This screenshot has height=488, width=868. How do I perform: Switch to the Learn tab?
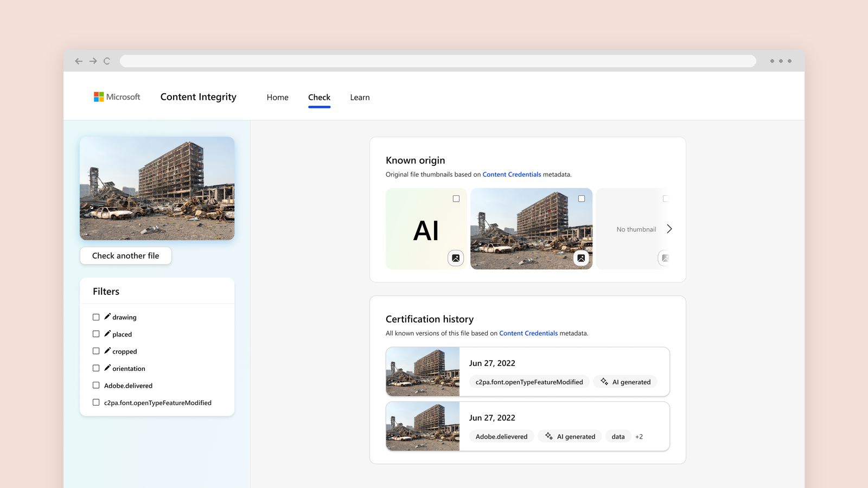(360, 98)
